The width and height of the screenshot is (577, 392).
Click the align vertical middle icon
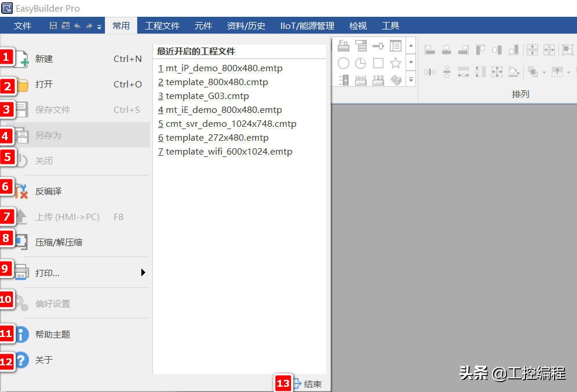click(x=497, y=50)
